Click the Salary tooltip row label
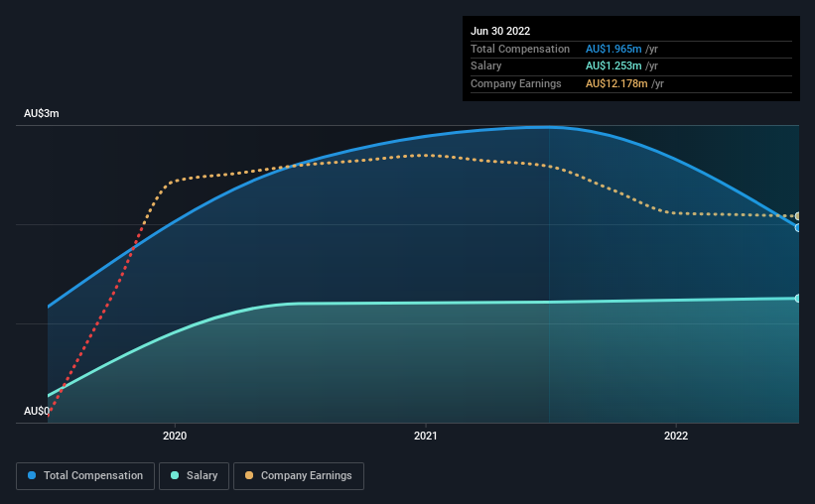This screenshot has height=504, width=815. (486, 66)
